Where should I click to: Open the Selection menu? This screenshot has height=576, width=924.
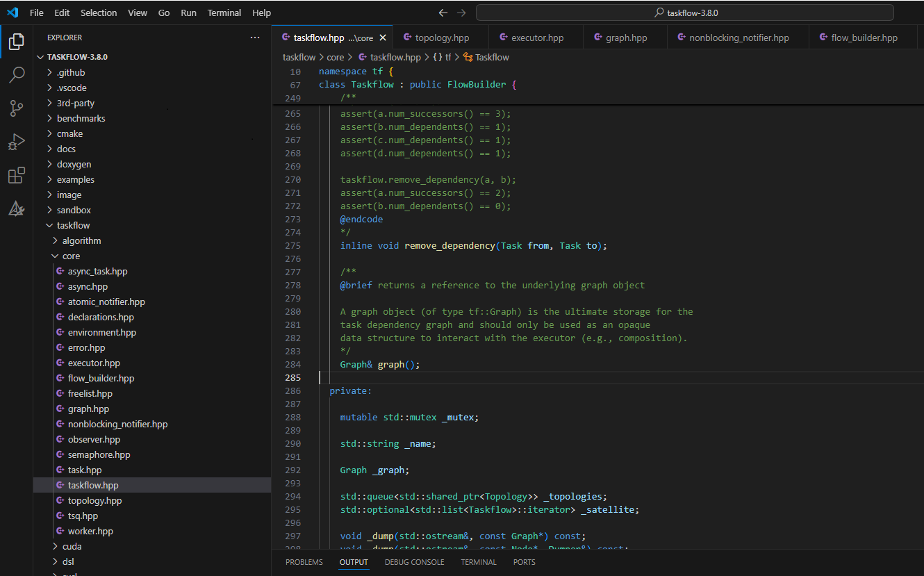99,13
